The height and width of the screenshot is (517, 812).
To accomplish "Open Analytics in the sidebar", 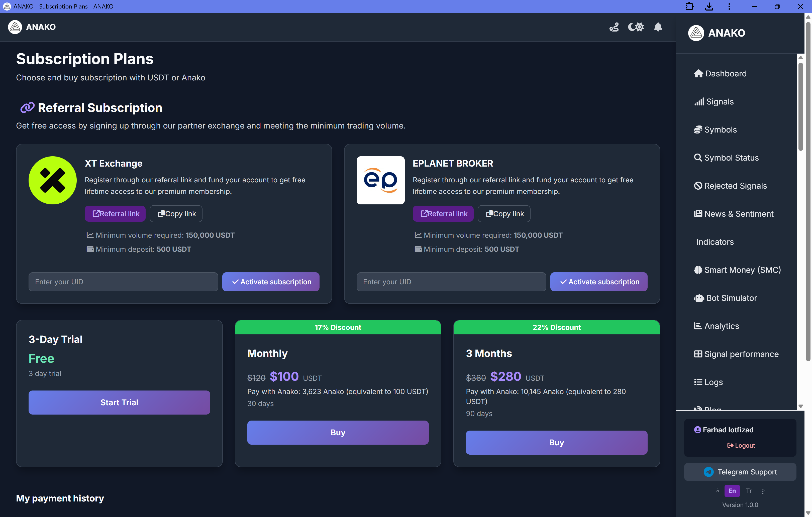I will pos(716,326).
